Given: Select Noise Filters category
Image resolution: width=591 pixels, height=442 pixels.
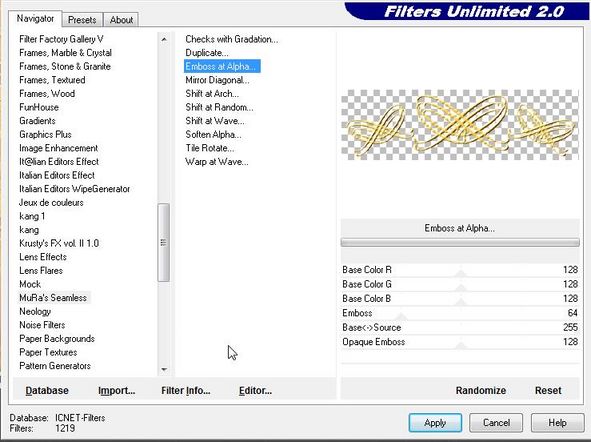Looking at the screenshot, I should tap(42, 325).
